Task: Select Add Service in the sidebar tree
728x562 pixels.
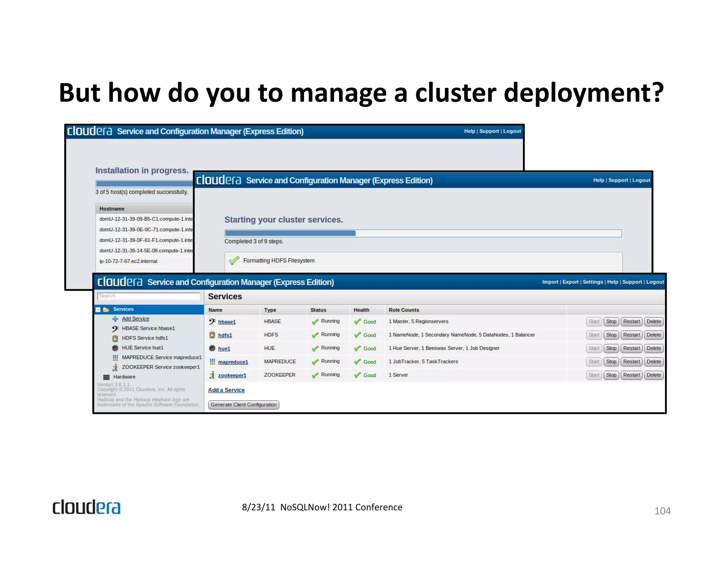Action: (x=135, y=319)
